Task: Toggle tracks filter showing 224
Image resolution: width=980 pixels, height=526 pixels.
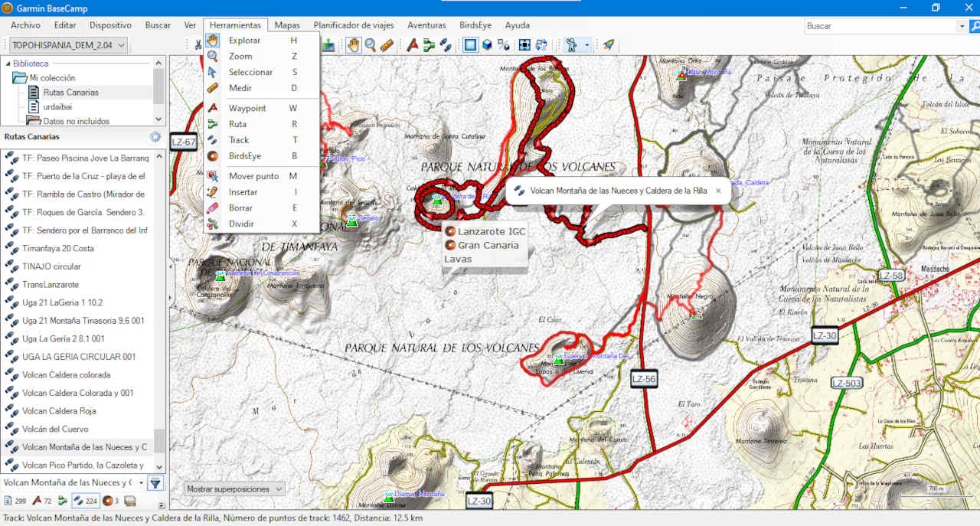Action: 86,501
